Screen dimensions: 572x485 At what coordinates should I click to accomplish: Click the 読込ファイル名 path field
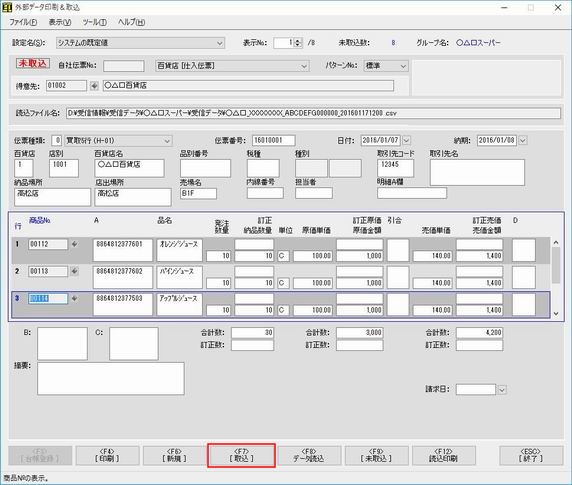click(x=313, y=113)
